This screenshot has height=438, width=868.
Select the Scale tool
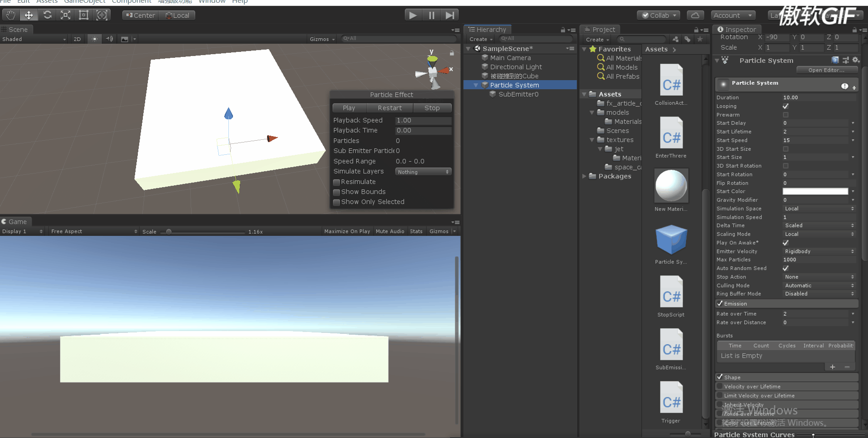66,15
